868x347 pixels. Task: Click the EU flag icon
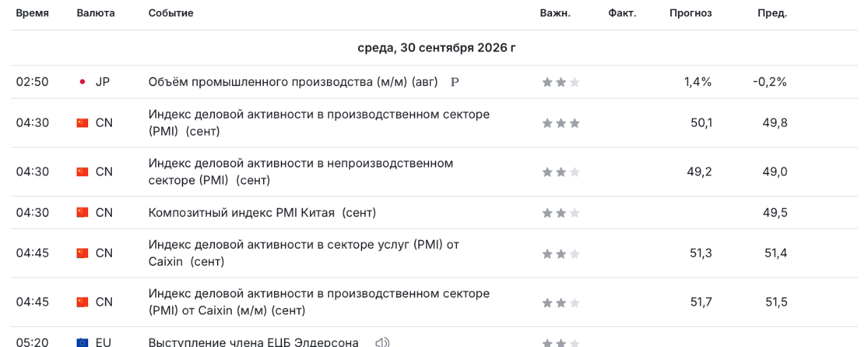coord(83,342)
